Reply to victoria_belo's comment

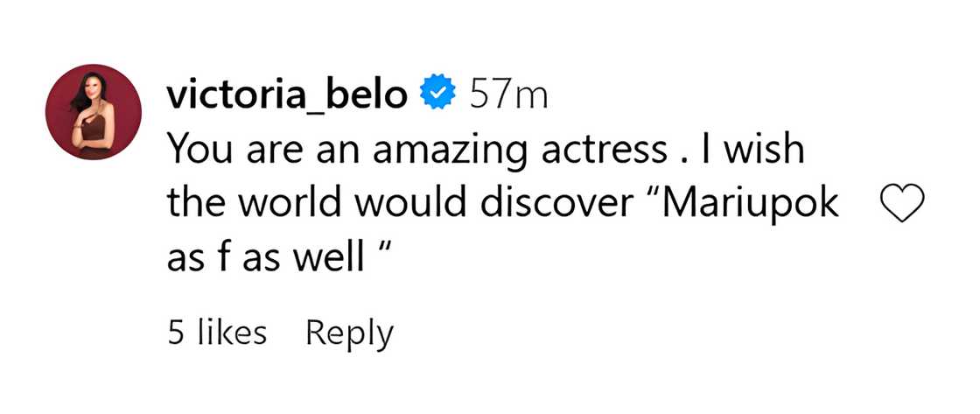click(x=348, y=333)
